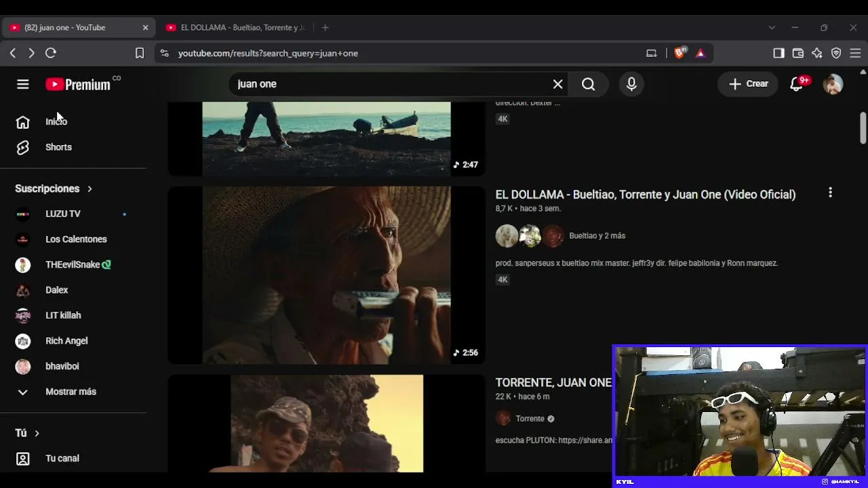Click the 2:47 duration badge
This screenshot has height=488, width=868.
[465, 165]
